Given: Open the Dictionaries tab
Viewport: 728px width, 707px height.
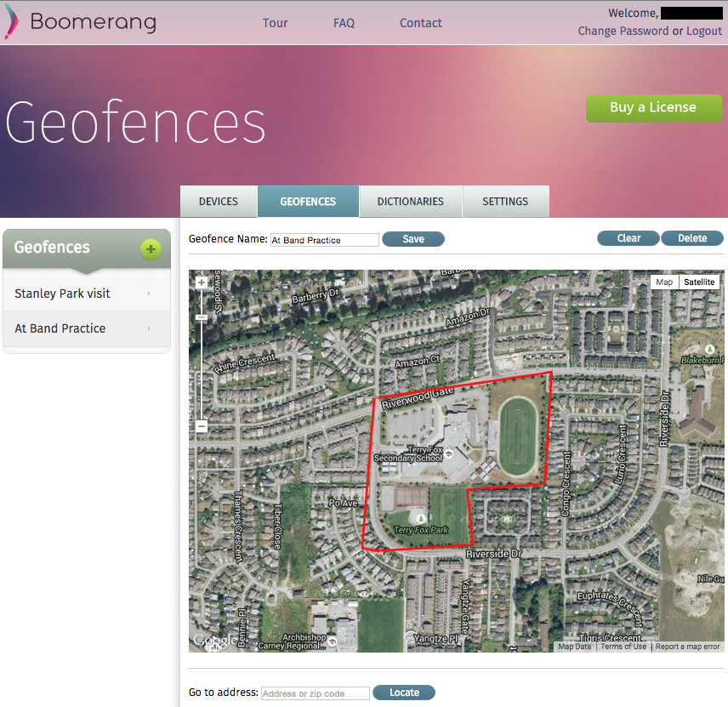Looking at the screenshot, I should 411,202.
